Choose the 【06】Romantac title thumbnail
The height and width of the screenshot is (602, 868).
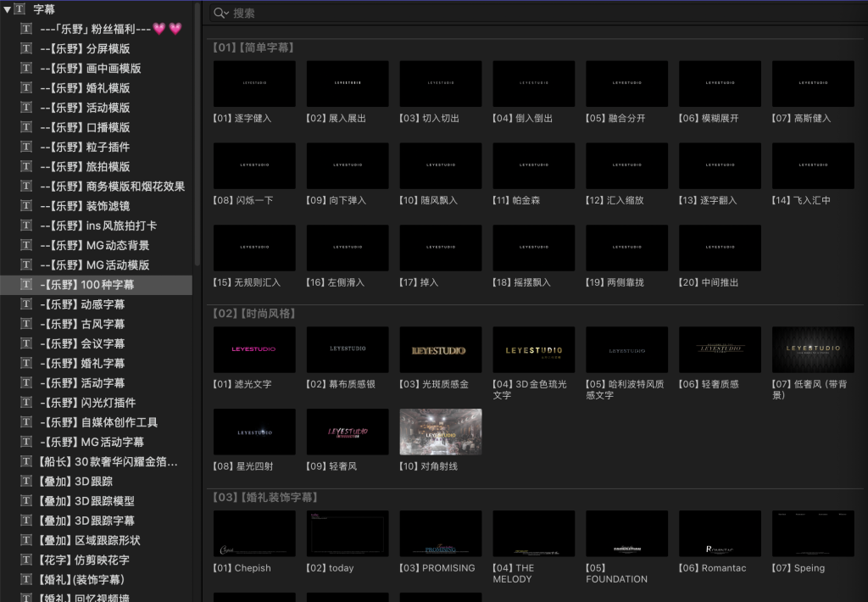pyautogui.click(x=721, y=533)
